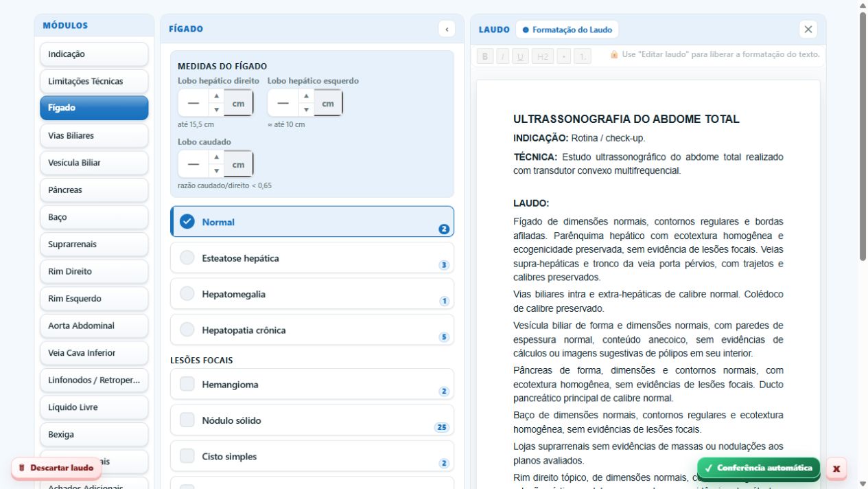Check the Cisto simples checkbox
868x489 pixels.
pos(187,456)
